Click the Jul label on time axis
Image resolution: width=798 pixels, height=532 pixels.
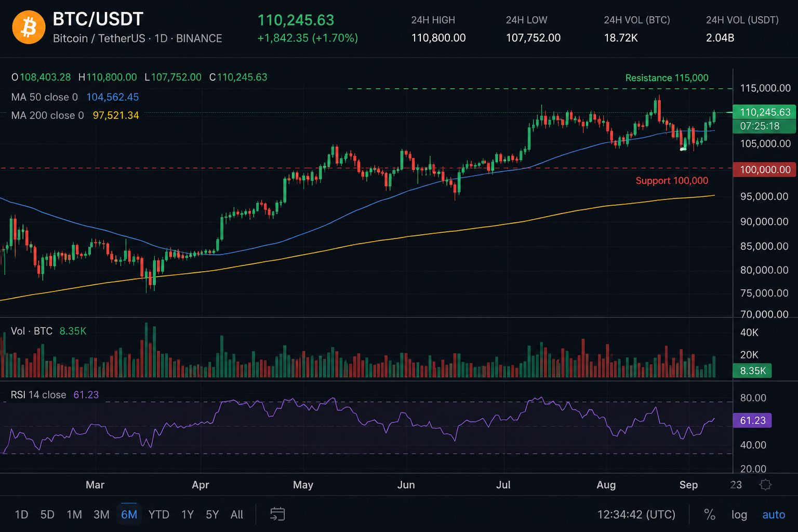503,485
